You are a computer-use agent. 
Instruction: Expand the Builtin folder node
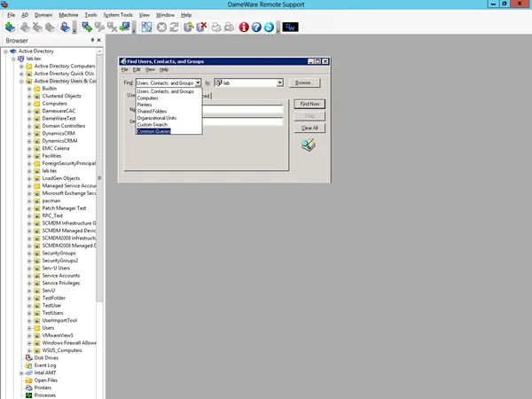click(x=29, y=89)
